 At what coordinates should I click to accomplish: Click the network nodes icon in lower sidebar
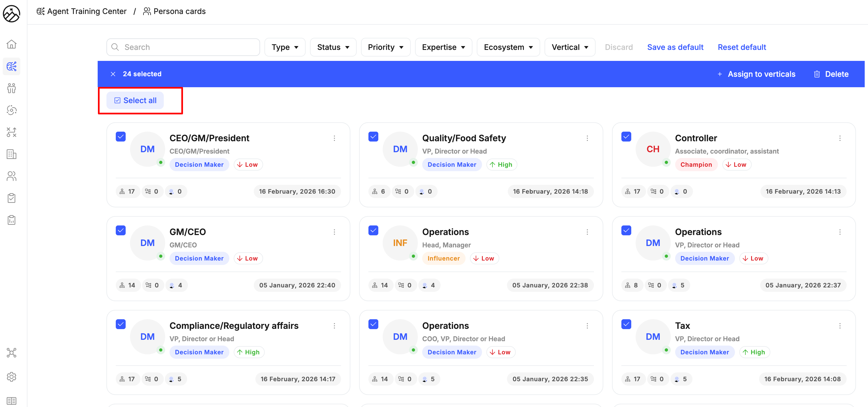click(x=12, y=353)
